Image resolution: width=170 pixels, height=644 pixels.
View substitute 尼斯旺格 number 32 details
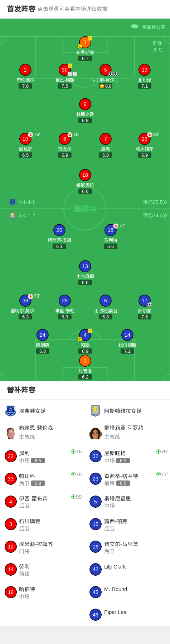pyautogui.click(x=127, y=456)
